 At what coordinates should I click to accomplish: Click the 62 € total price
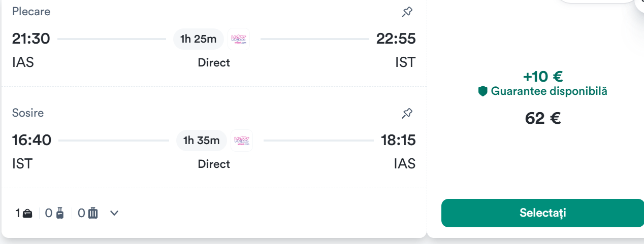tap(542, 118)
